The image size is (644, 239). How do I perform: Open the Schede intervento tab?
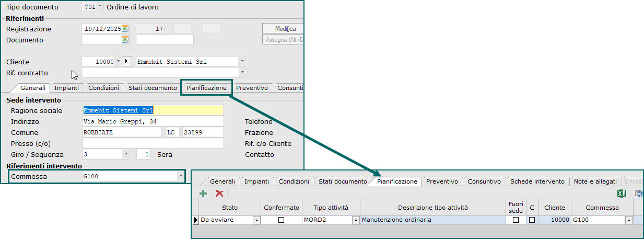tap(537, 181)
